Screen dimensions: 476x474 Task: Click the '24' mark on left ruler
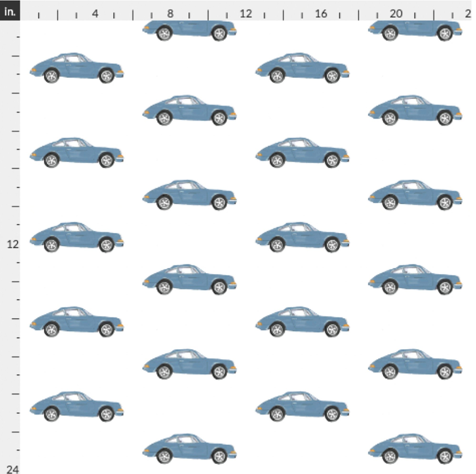[x=13, y=469]
